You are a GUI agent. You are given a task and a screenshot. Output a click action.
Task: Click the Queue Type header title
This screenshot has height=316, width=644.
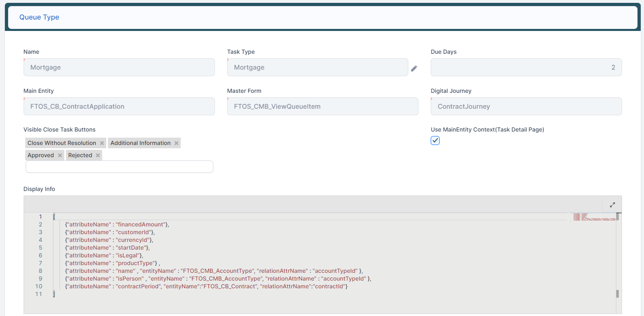pos(39,17)
